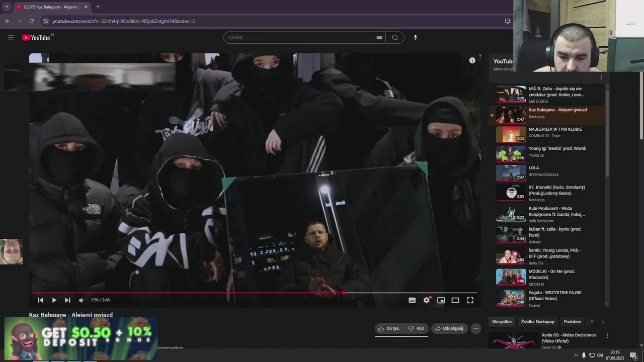
Task: Open Kenia OS video options menu
Action: pos(607,336)
